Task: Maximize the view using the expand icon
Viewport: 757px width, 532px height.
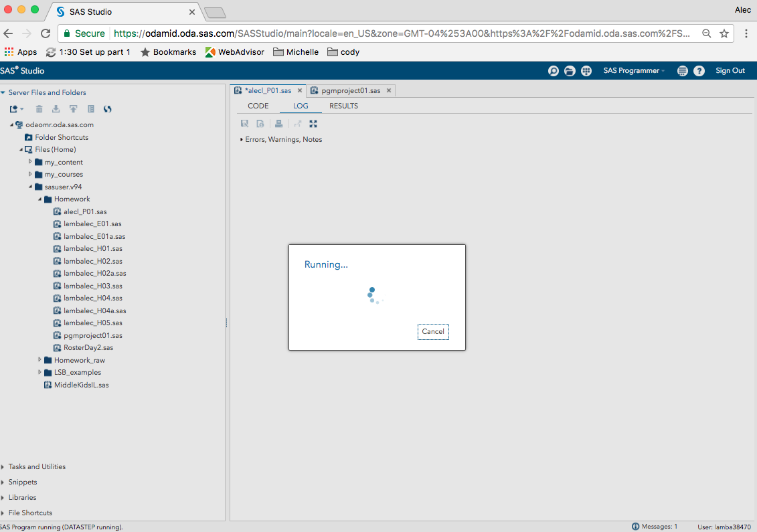Action: pyautogui.click(x=313, y=123)
